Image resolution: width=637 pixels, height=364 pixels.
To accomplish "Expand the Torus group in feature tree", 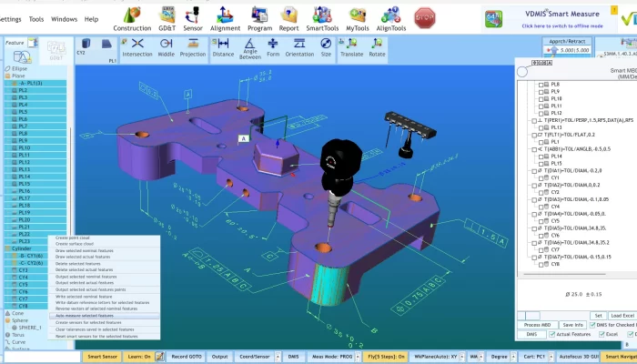I will [x=7, y=335].
